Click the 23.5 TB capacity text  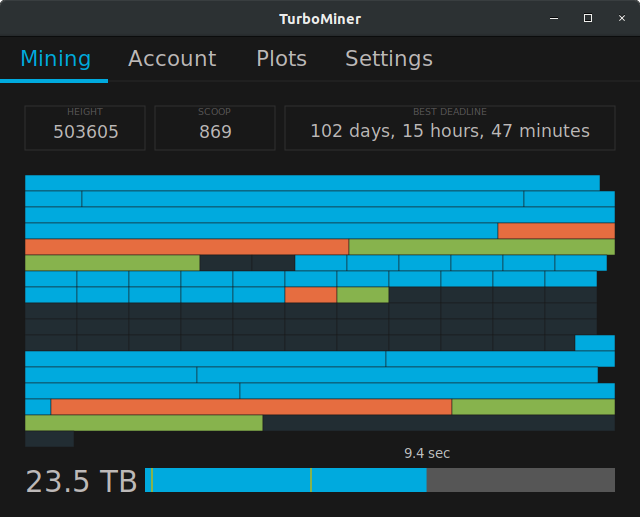coord(81,481)
